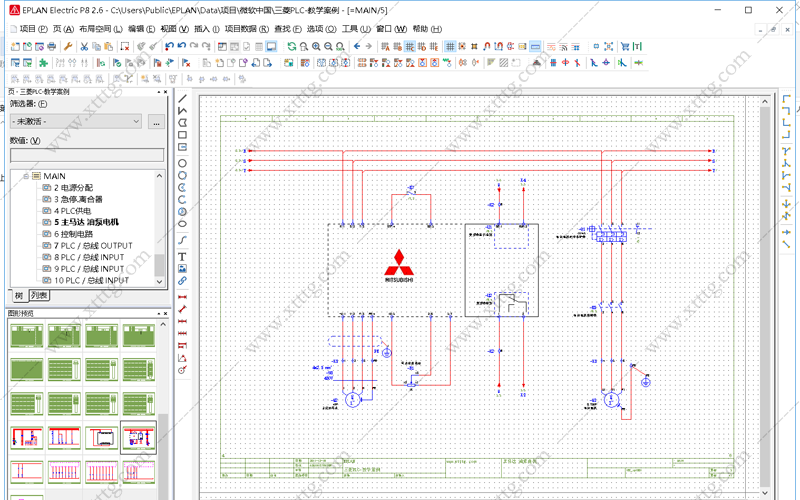
Task: Click the zoom in magnifier icon
Action: (x=316, y=46)
